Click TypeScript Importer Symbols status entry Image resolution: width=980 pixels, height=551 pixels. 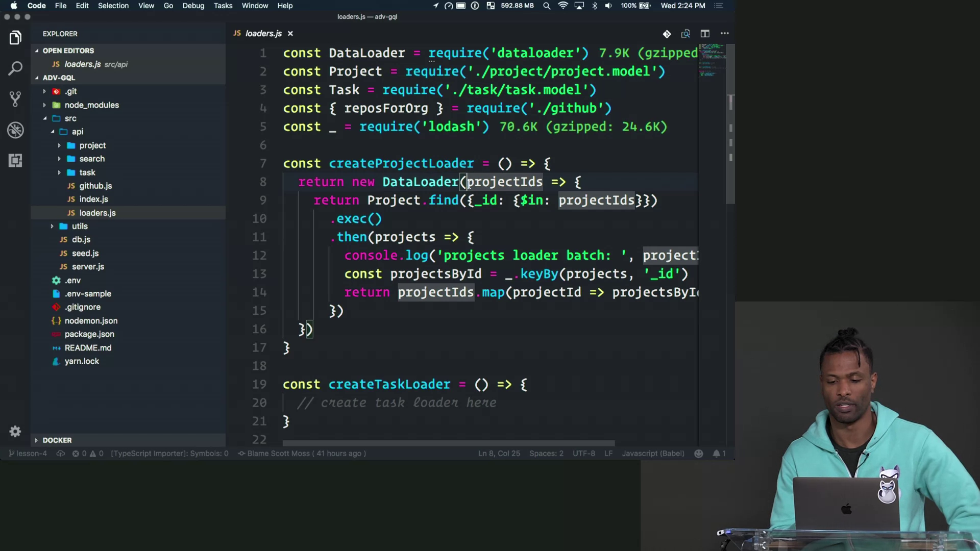[x=169, y=454]
